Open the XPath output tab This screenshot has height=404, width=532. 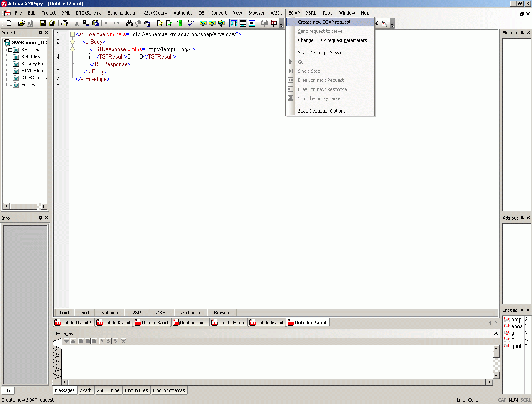tap(86, 390)
